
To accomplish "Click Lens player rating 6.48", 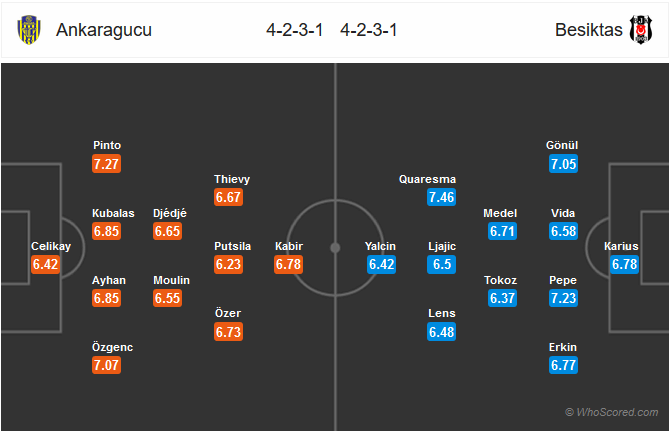I will click(x=441, y=332).
